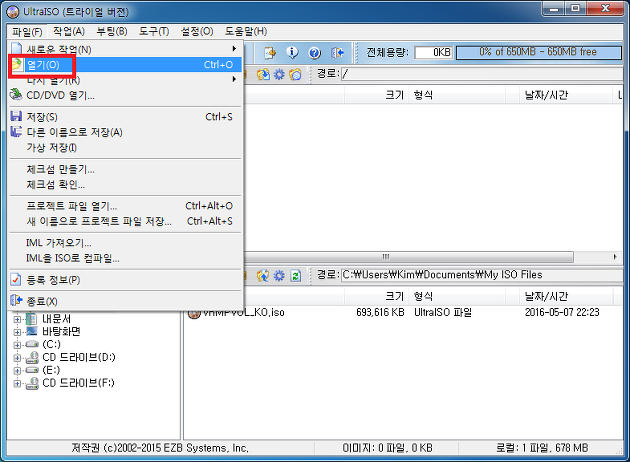Select 바탕화면 in the local tree
Viewport: 630px width, 462px height.
[61, 332]
